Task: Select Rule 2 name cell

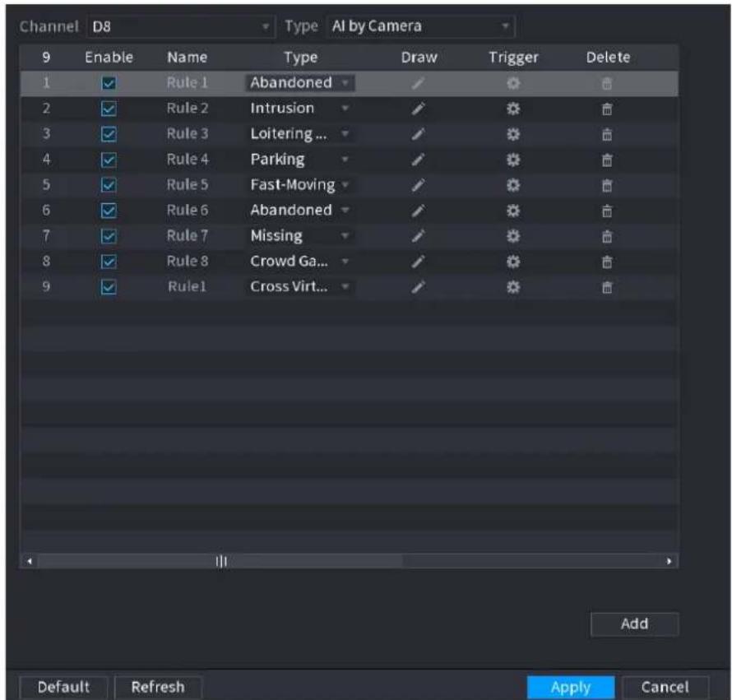Action: coord(188,109)
